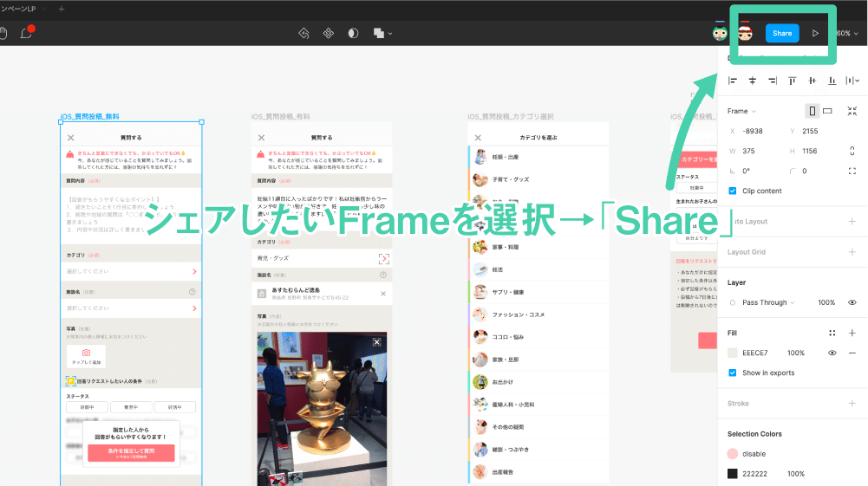Open the zoom level dropdown
This screenshot has width=868, height=486.
point(847,33)
